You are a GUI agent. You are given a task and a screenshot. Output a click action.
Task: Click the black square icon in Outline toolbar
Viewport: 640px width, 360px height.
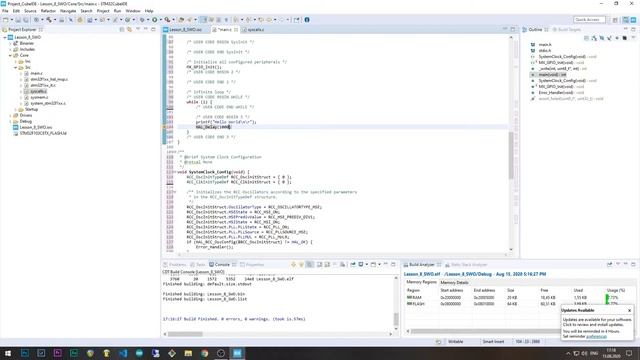pyautogui.click(x=624, y=38)
